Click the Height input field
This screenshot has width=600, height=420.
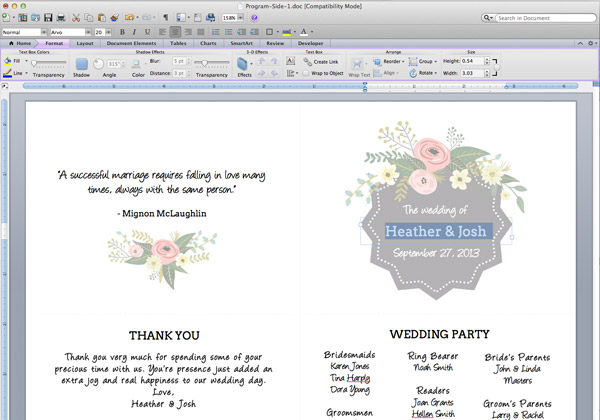tap(473, 61)
